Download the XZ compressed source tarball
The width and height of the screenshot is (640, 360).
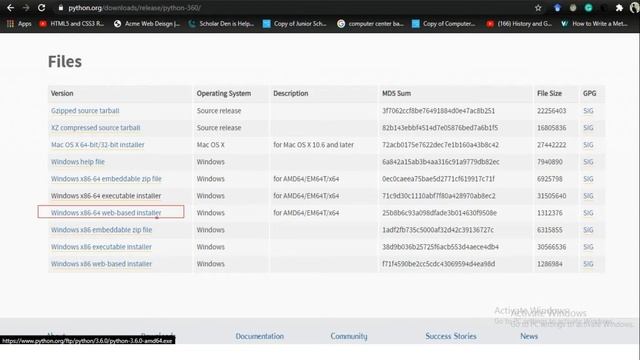point(96,128)
